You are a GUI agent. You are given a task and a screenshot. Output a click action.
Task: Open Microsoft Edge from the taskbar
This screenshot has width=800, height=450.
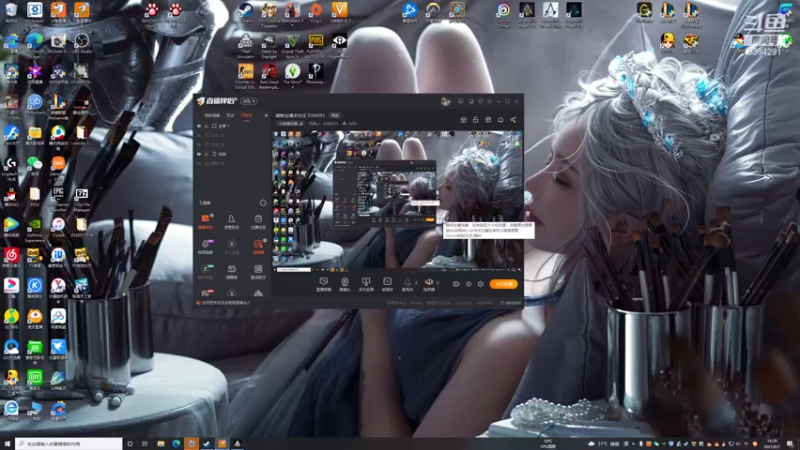pos(176,444)
